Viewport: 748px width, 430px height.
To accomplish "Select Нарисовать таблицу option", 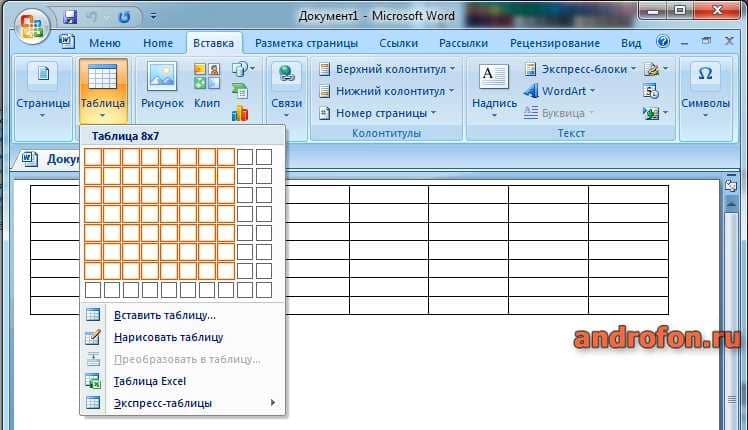I will (x=183, y=337).
